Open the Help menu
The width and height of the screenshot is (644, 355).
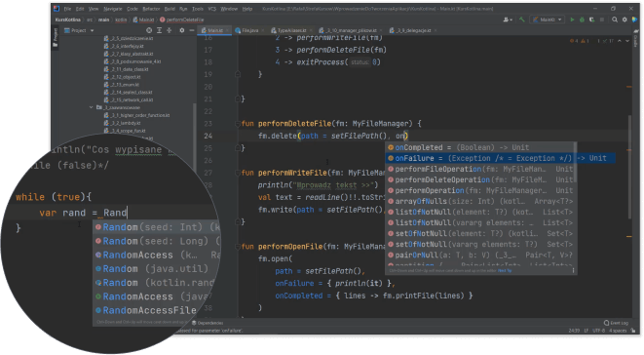[x=247, y=9]
